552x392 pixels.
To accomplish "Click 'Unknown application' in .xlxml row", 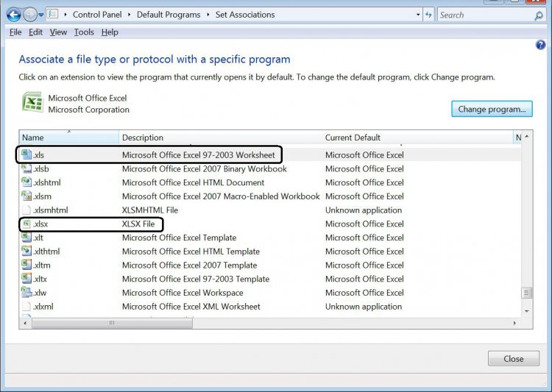I will tap(364, 307).
